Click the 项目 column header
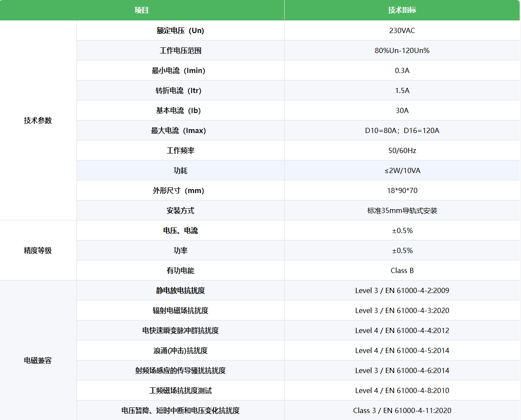Screen dimensions: 521x420 click(142, 10)
